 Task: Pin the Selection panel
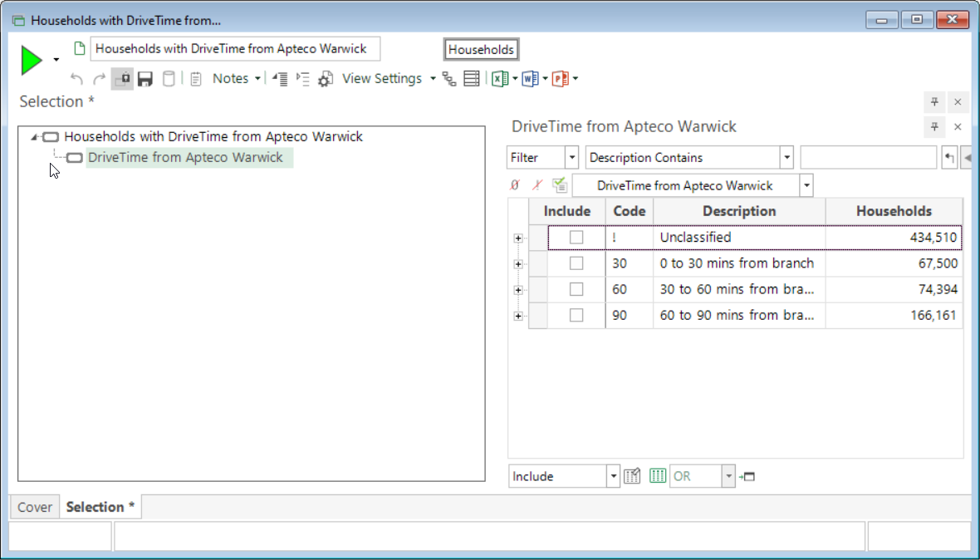point(934,102)
